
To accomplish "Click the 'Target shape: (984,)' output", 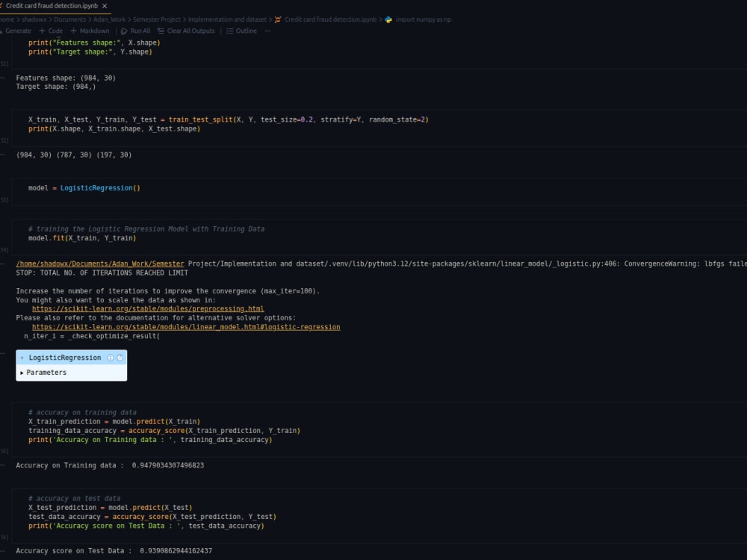I will pos(56,87).
